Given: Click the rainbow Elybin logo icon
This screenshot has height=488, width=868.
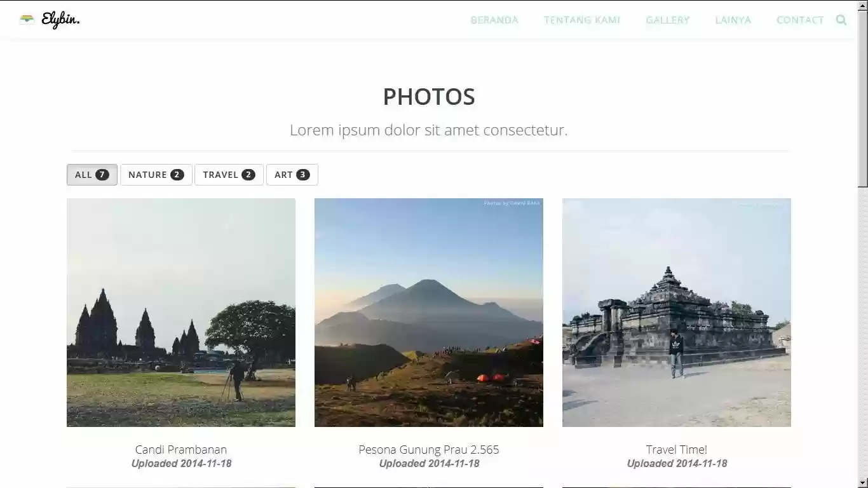Looking at the screenshot, I should pyautogui.click(x=27, y=19).
